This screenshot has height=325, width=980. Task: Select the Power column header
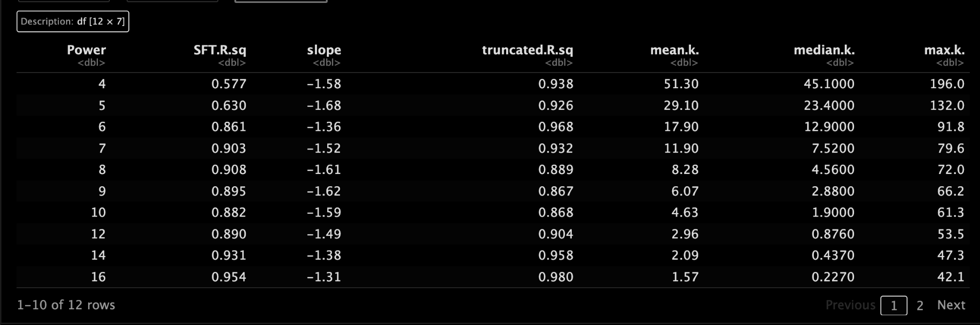[x=86, y=50]
